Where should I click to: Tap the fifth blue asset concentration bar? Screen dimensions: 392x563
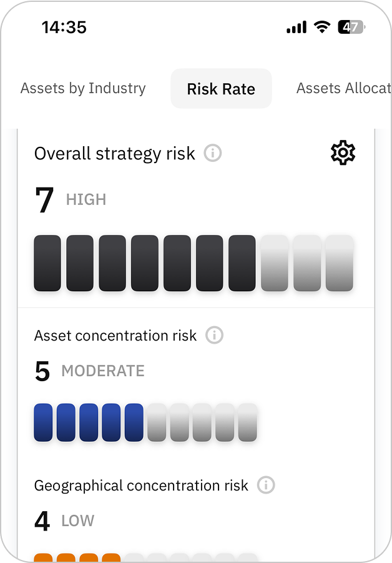coord(134,422)
